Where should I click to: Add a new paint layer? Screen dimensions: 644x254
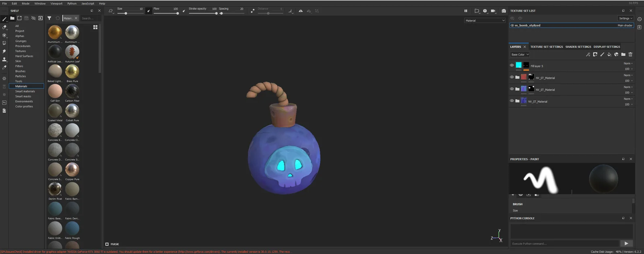pyautogui.click(x=602, y=54)
